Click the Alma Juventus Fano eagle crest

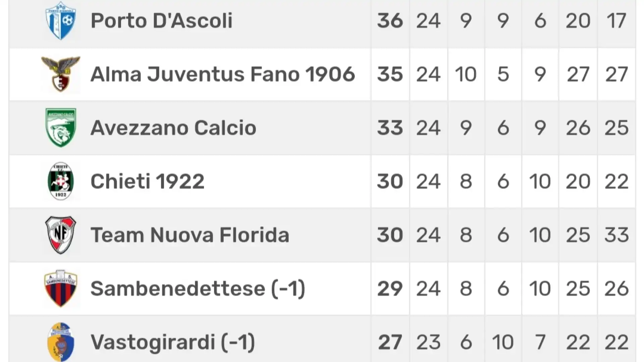point(61,74)
